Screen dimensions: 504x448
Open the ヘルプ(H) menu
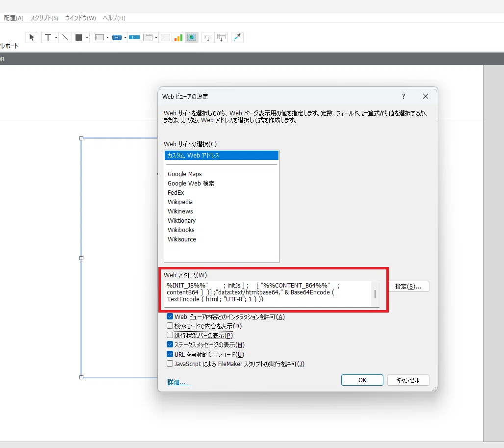(114, 18)
